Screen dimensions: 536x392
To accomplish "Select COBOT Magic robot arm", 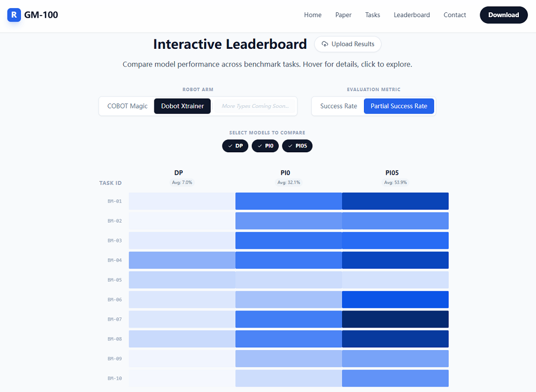I will pyautogui.click(x=128, y=106).
